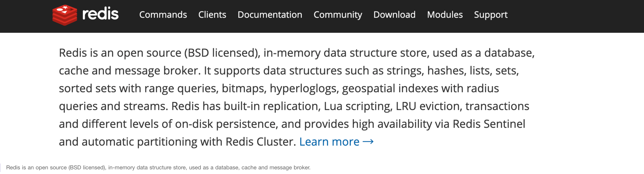Open the Download page
Viewport: 644px width, 174px height.
point(394,14)
